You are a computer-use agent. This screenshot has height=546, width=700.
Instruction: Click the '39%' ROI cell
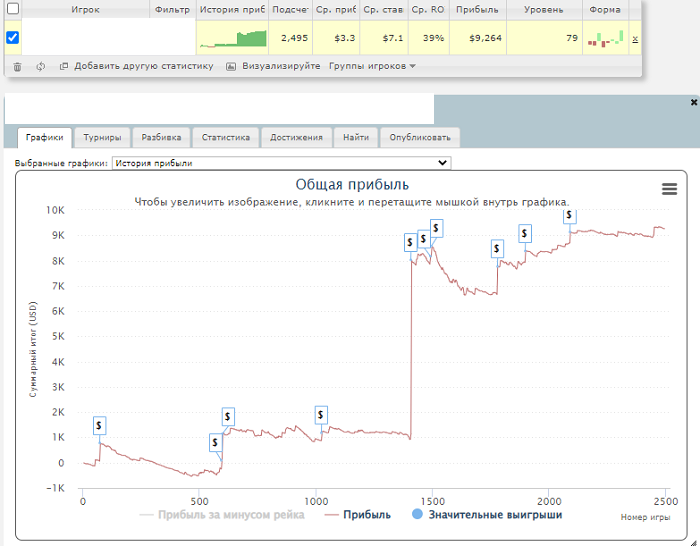click(x=427, y=38)
